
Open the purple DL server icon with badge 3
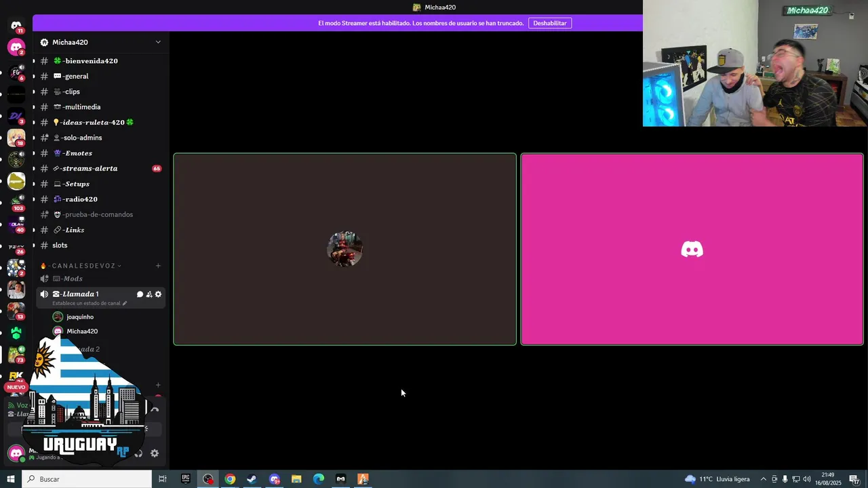tap(16, 116)
